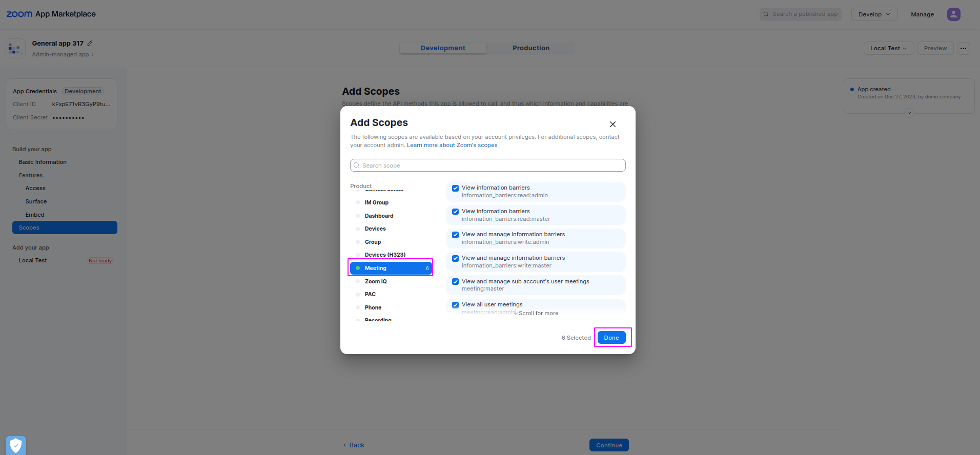Uncheck View all user meetings scope

[x=455, y=305]
